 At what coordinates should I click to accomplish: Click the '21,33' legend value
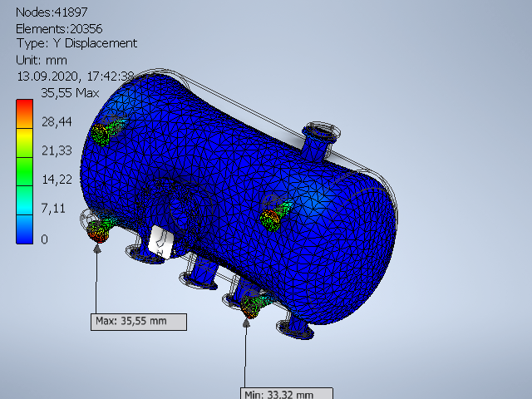[57, 150]
